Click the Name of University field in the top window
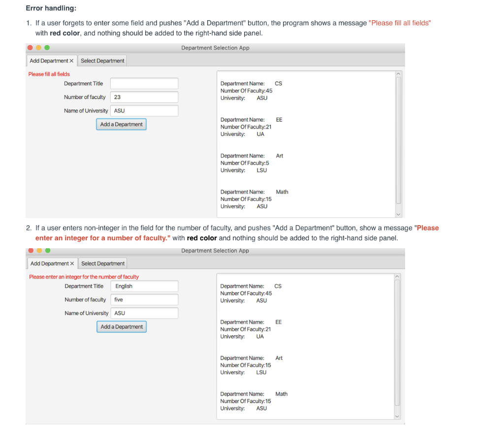 click(x=144, y=111)
